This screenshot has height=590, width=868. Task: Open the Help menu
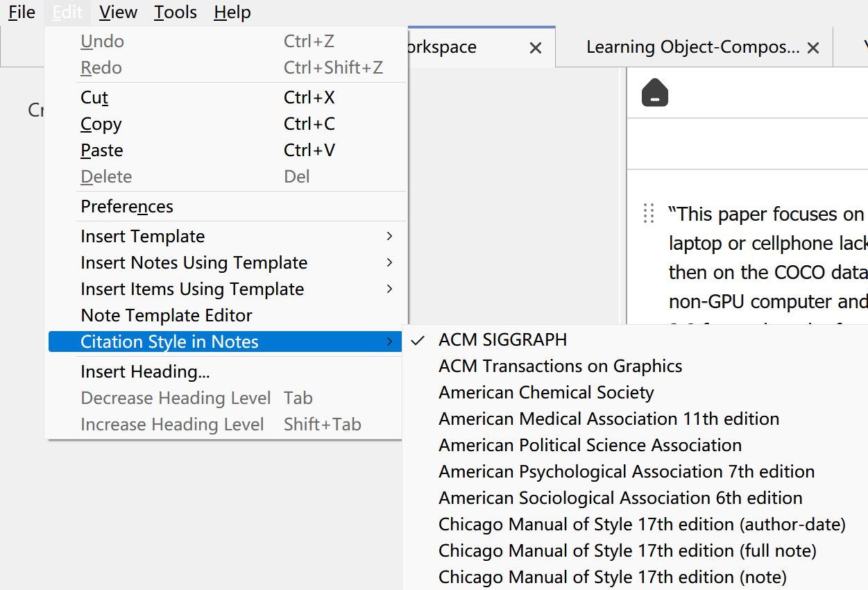point(232,12)
